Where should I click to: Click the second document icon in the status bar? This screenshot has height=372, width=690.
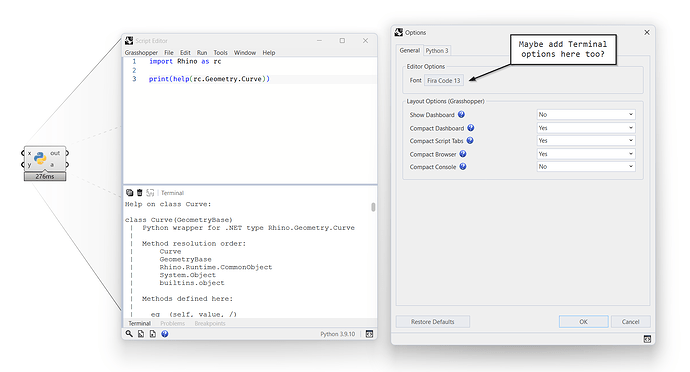(141, 334)
